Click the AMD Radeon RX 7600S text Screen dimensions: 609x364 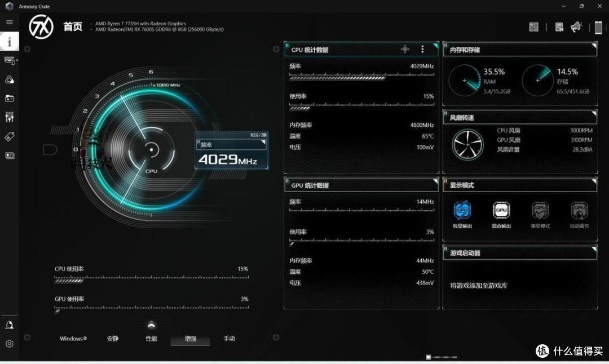tap(159, 29)
